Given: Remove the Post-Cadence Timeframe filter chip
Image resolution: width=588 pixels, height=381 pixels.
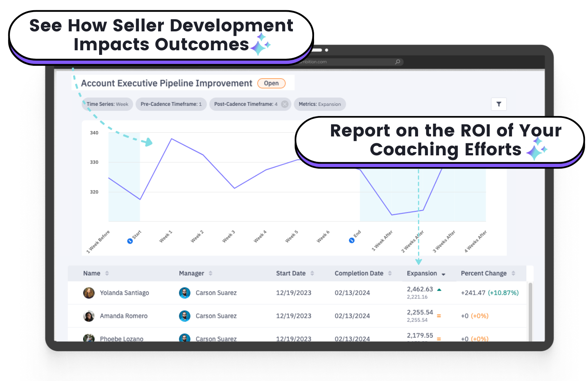Looking at the screenshot, I should (285, 104).
